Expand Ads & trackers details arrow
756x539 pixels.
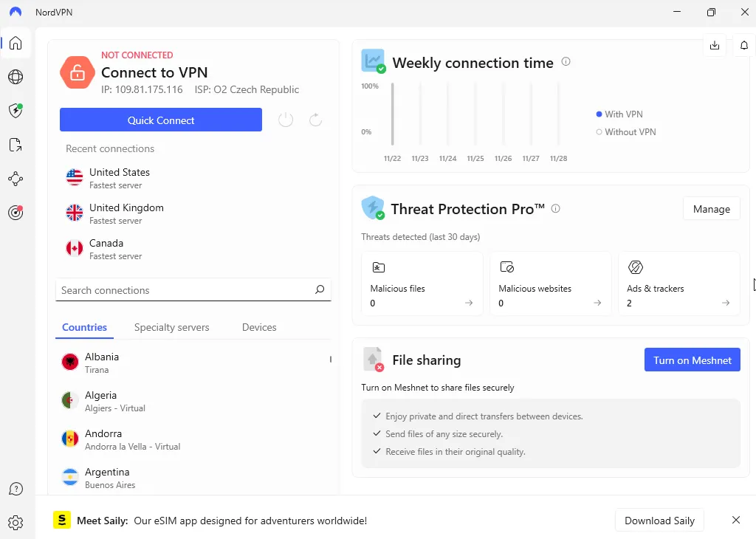pyautogui.click(x=726, y=303)
